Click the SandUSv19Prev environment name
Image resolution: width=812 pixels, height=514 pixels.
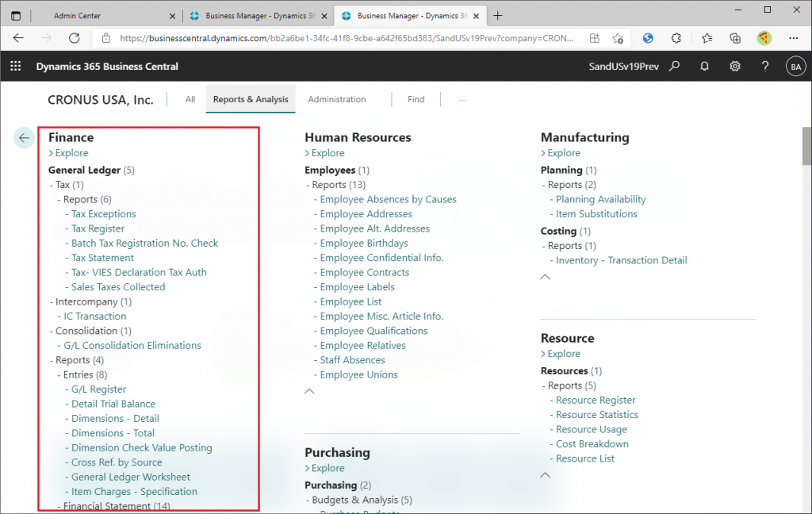[x=623, y=67]
